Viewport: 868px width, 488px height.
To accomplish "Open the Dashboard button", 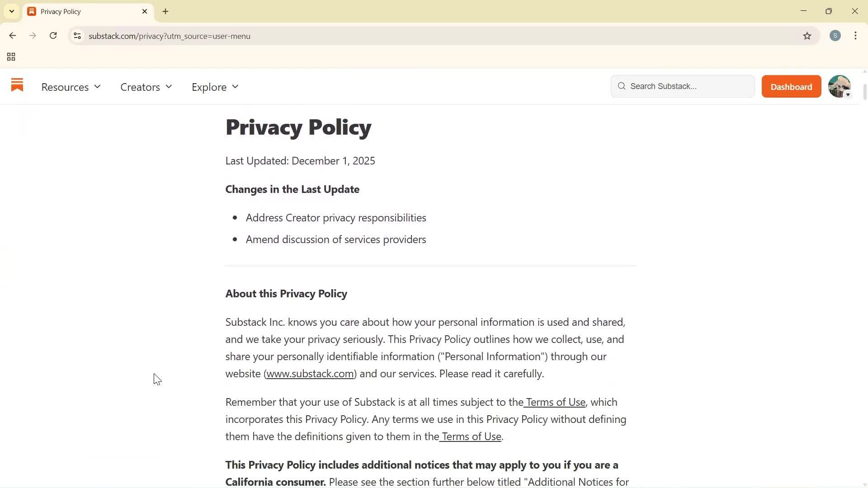I will [x=791, y=86].
